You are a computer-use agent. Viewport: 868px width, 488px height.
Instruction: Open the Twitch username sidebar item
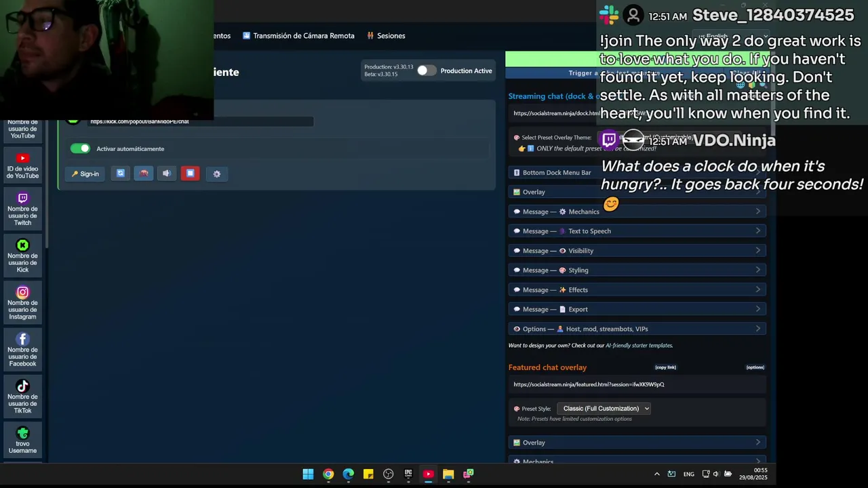click(22, 208)
